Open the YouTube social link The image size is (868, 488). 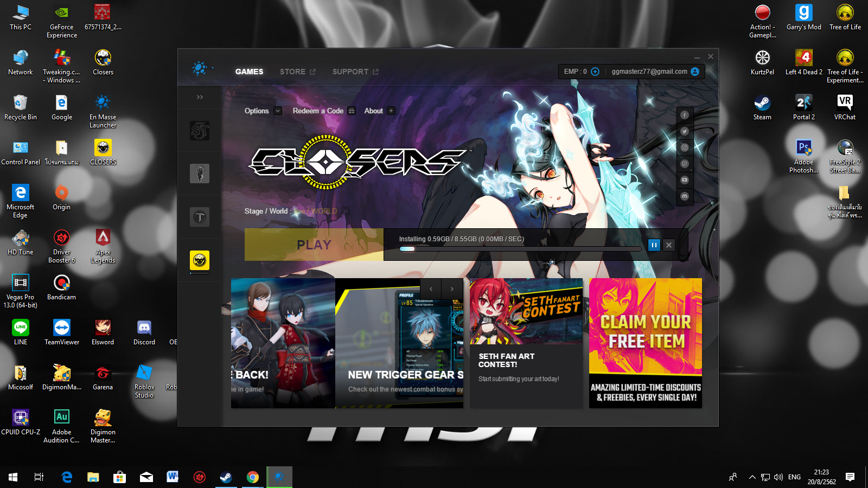(x=685, y=180)
